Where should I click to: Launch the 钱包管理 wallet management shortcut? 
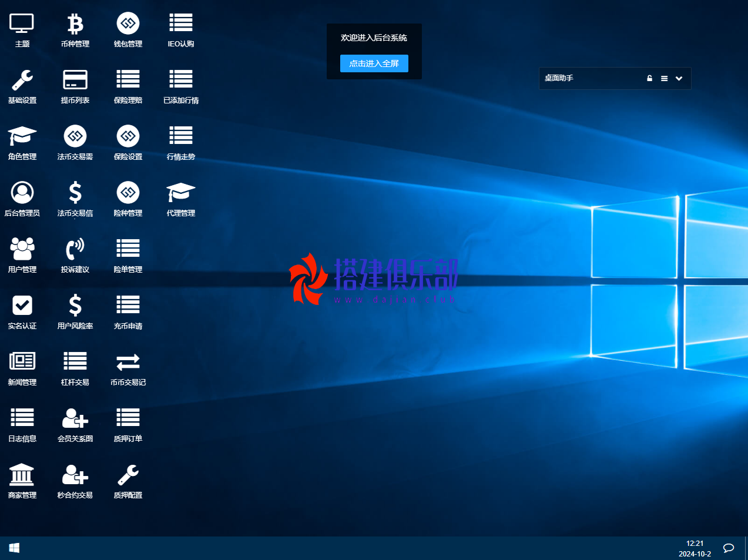pos(128,29)
